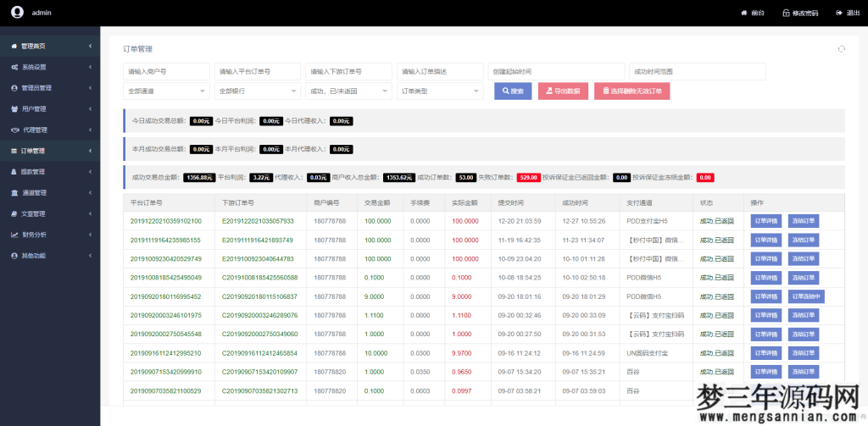Click the user icon beside 管理员管理
The height and width of the screenshot is (426, 868).
14,87
